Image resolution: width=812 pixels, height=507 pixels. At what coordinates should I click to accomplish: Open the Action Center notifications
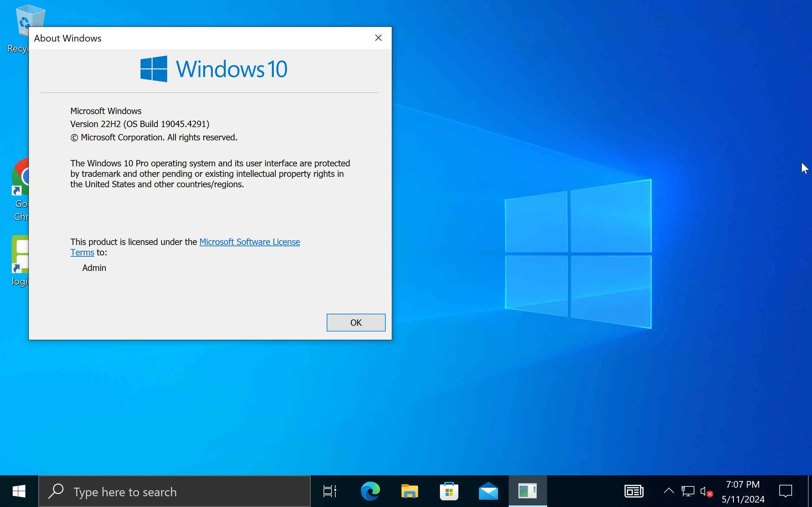785,491
